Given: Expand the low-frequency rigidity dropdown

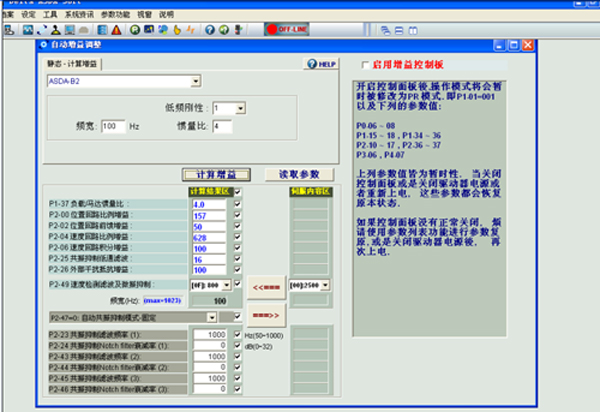Looking at the screenshot, I should click(241, 107).
